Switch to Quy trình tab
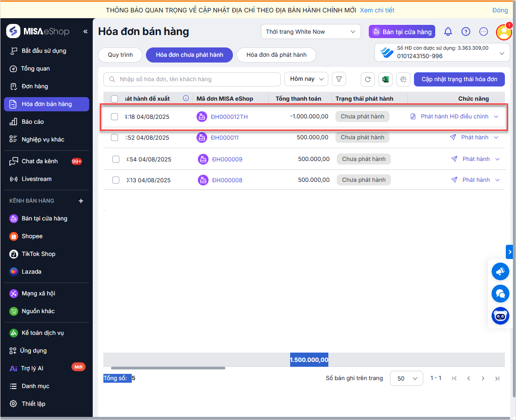 [x=120, y=55]
